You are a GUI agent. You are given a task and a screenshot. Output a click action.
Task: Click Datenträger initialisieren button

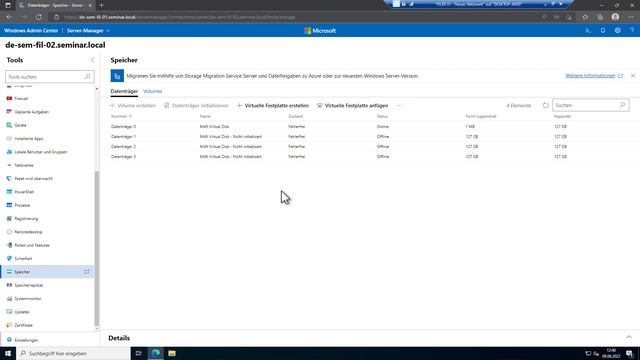point(196,106)
